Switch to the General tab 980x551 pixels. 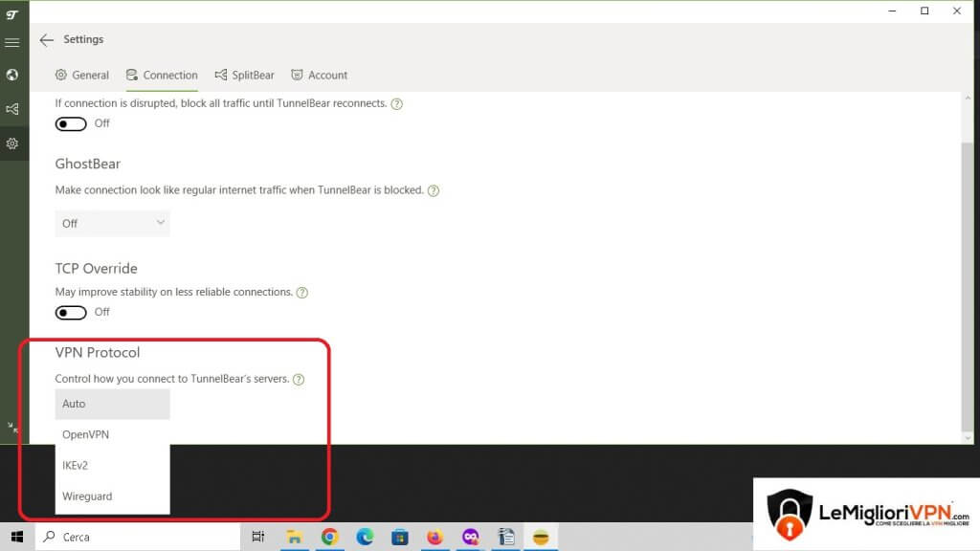[x=82, y=75]
